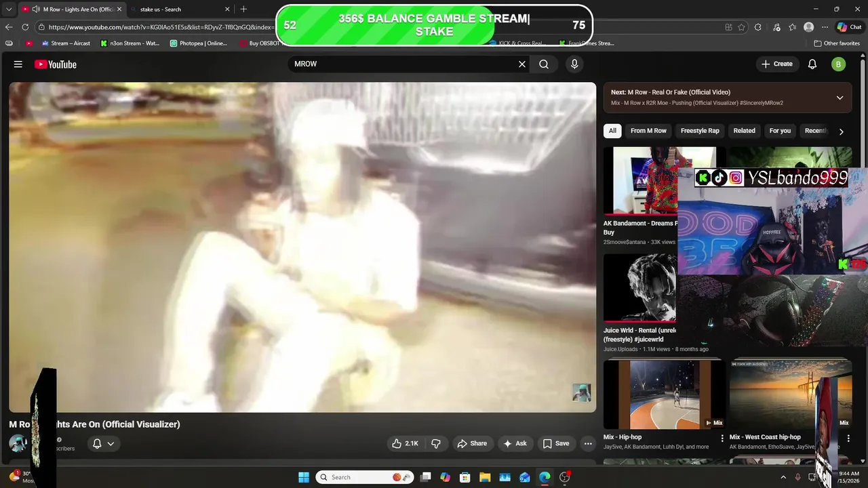The width and height of the screenshot is (868, 488).
Task: Open the Mix - Hip-hop thumbnail
Action: click(665, 394)
